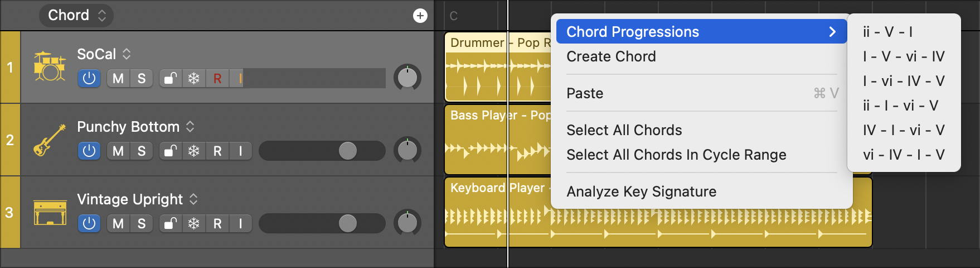980x268 pixels.
Task: Toggle power button on SoCal track
Action: (x=89, y=78)
